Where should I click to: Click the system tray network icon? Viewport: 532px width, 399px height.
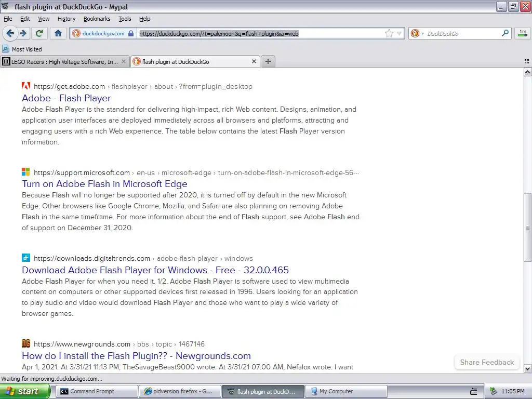493,392
